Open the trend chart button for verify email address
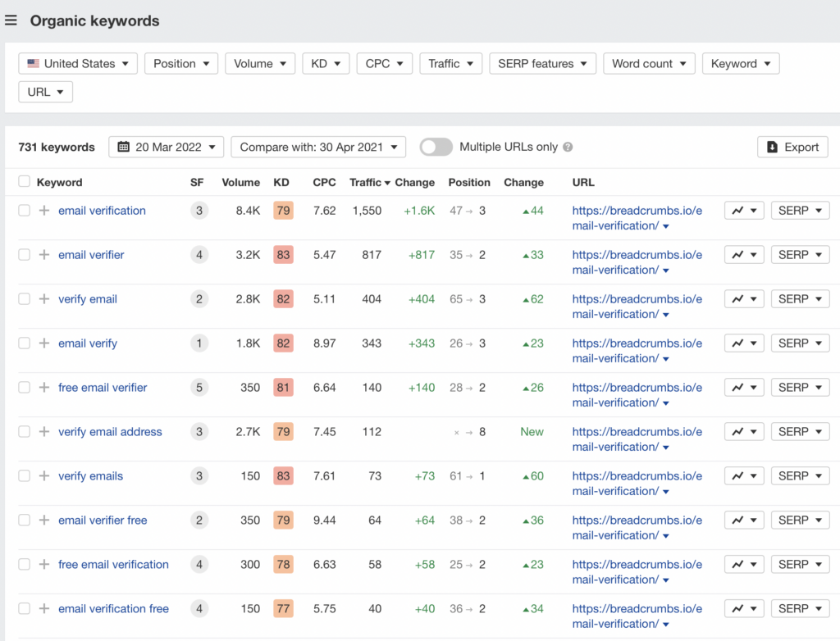This screenshot has height=641, width=840. (x=744, y=432)
